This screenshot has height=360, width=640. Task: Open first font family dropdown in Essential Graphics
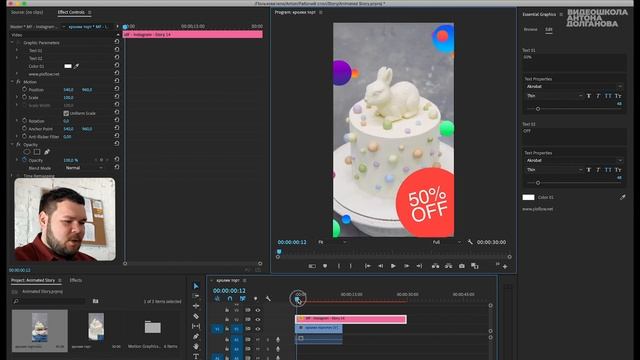(x=573, y=87)
